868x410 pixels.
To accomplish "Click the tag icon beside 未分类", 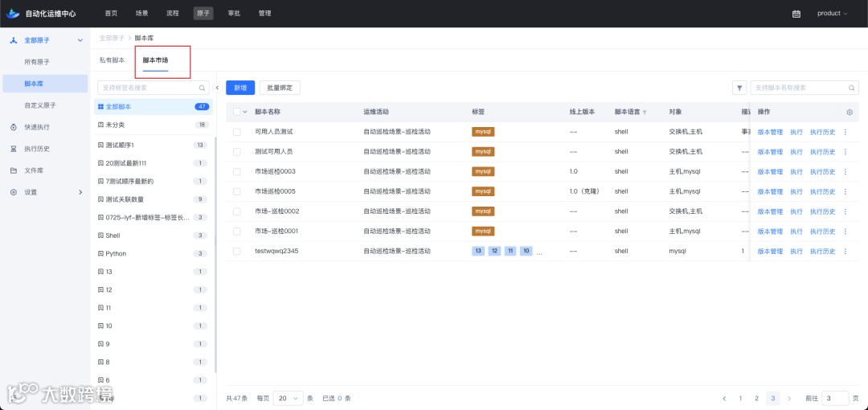I will (100, 125).
